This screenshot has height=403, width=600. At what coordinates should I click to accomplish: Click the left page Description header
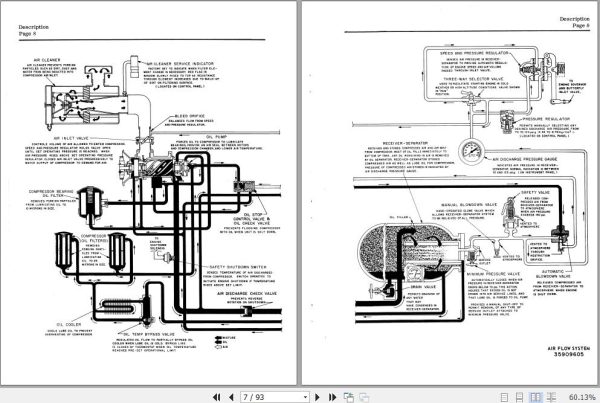(x=34, y=27)
